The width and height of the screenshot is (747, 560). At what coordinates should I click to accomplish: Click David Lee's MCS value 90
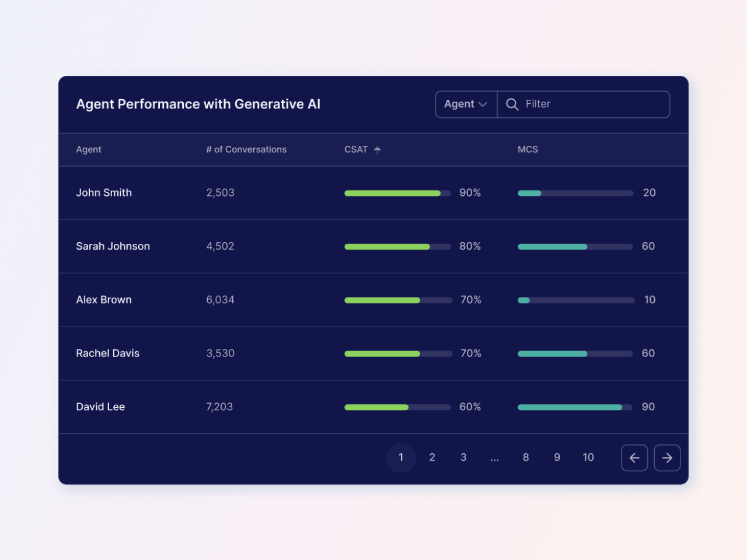648,407
